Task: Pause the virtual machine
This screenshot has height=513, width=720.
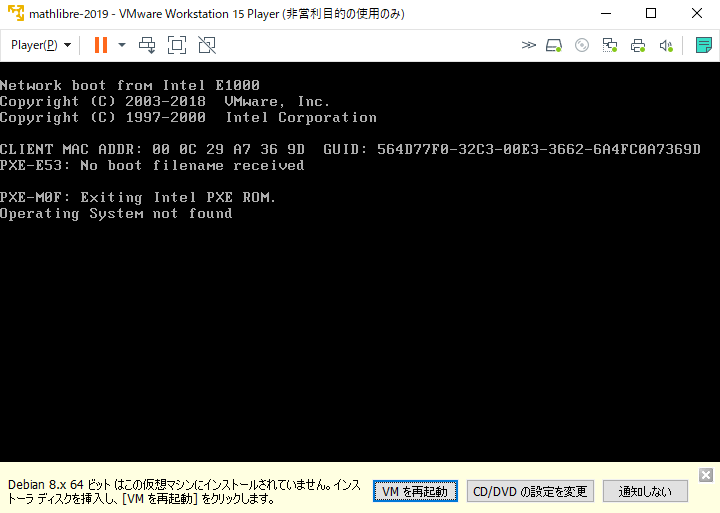Action: point(101,45)
